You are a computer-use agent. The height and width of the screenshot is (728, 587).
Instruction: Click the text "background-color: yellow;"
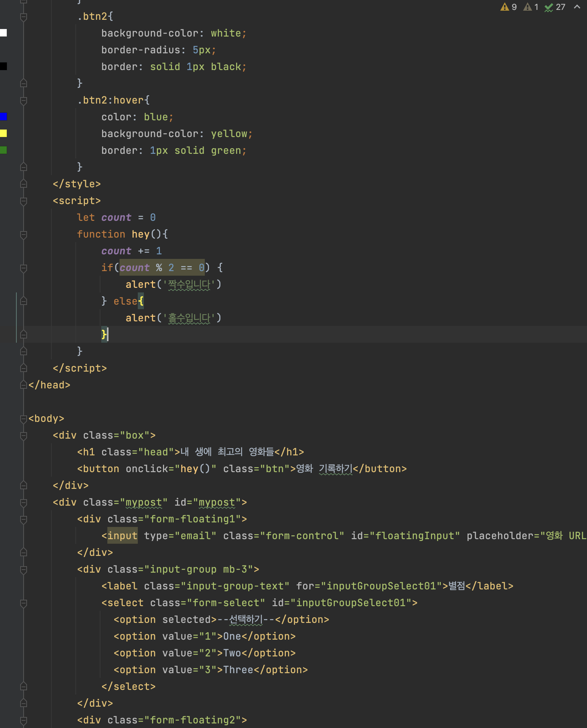pyautogui.click(x=177, y=134)
